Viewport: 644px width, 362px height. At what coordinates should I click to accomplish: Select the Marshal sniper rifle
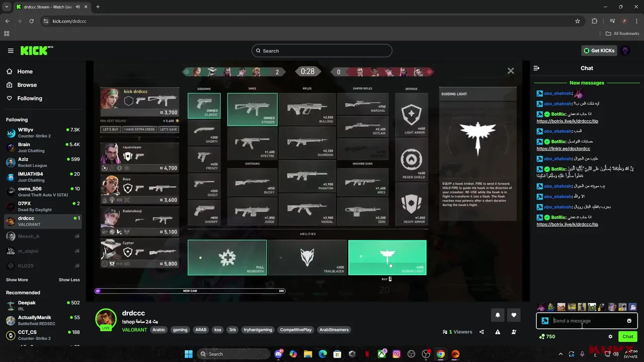click(363, 104)
